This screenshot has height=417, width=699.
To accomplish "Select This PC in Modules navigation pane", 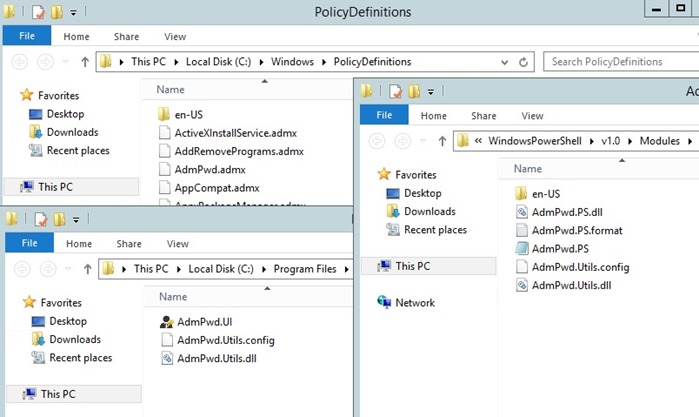I will click(x=428, y=266).
